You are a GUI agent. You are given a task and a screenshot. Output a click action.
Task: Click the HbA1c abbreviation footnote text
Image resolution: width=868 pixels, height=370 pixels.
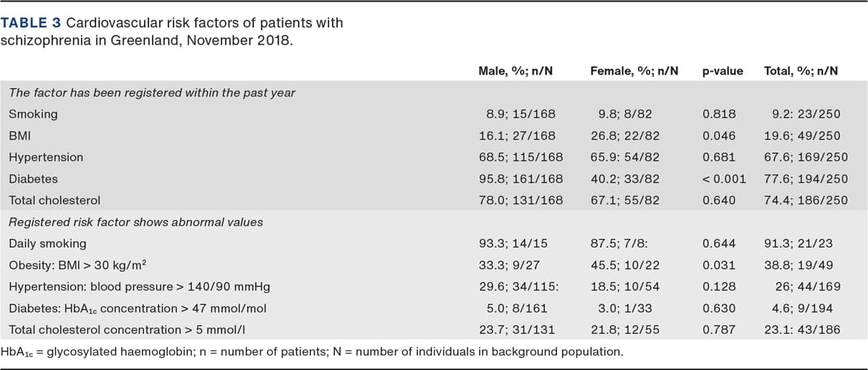click(x=311, y=352)
